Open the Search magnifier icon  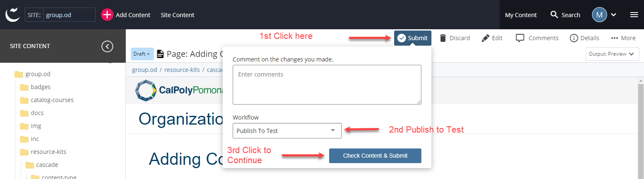click(554, 15)
